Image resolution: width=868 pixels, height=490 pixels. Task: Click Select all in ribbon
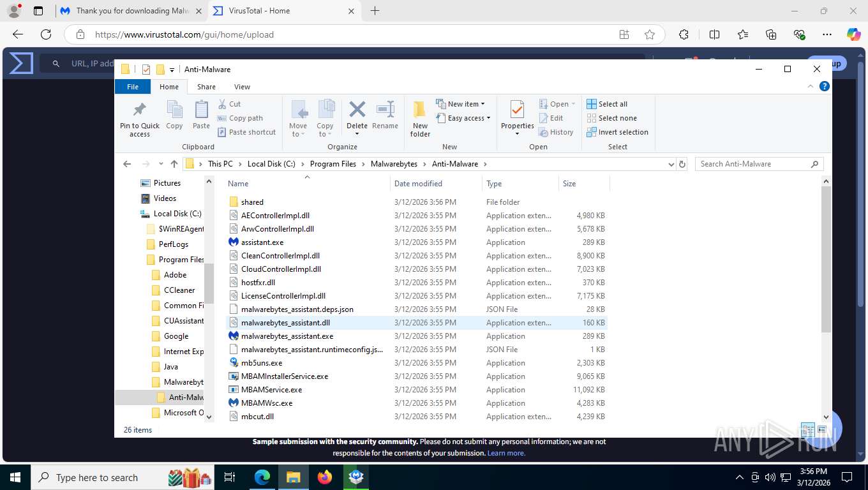pyautogui.click(x=607, y=104)
